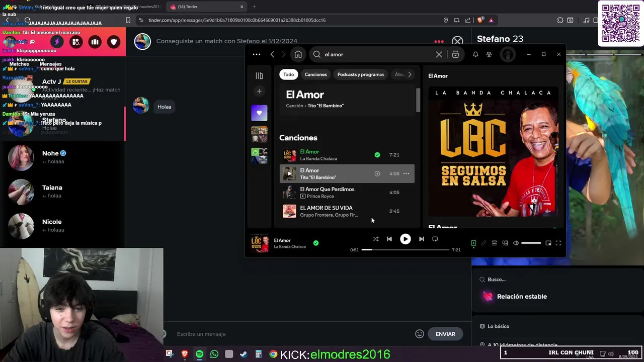The height and width of the screenshot is (362, 644).
Task: Seek on the Spotify playback progress bar
Action: 405,250
